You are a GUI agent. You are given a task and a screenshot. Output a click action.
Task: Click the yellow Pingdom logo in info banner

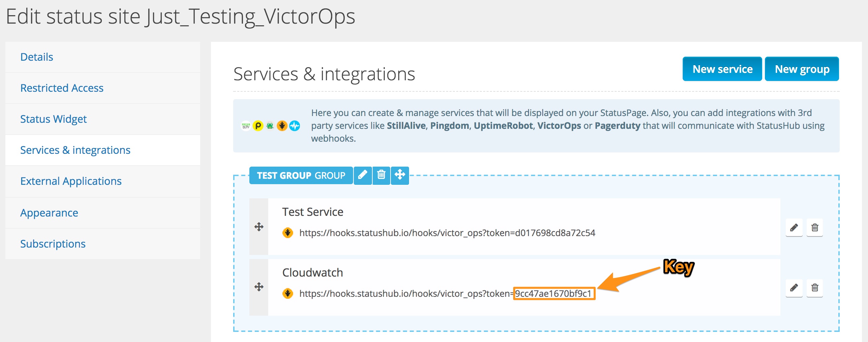[x=258, y=126]
